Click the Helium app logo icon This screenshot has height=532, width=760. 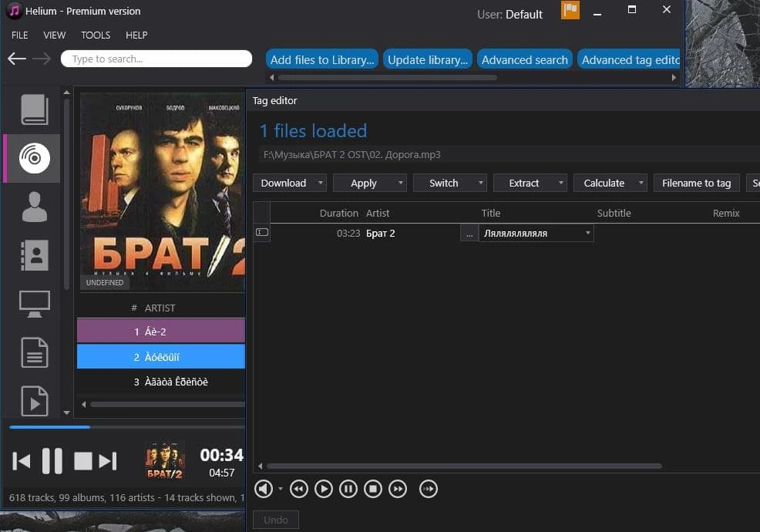(14, 11)
